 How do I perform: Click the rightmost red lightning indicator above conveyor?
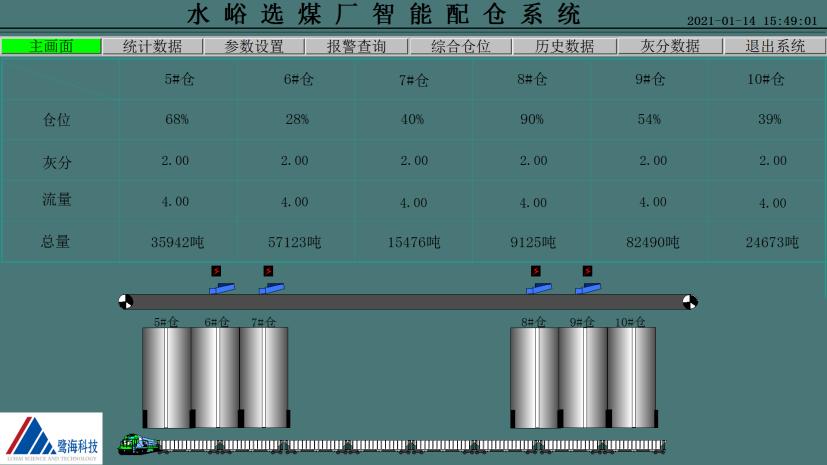point(587,271)
